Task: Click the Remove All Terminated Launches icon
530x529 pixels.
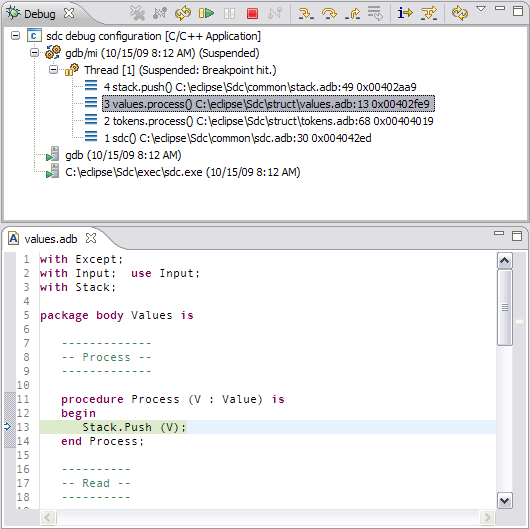Action: [138, 14]
